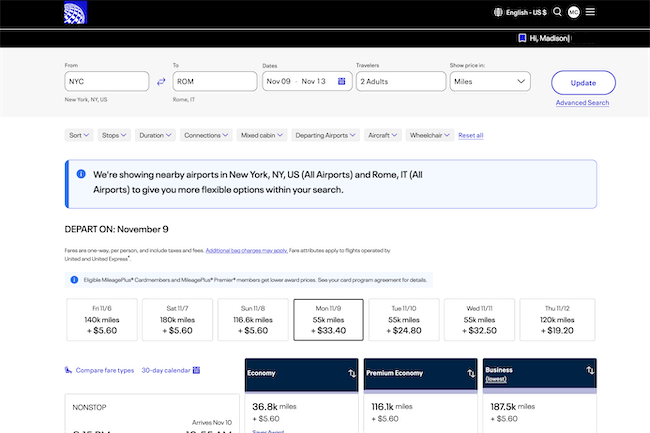The image size is (650, 433).
Task: Click the Premium Economy column header
Action: coord(420,375)
